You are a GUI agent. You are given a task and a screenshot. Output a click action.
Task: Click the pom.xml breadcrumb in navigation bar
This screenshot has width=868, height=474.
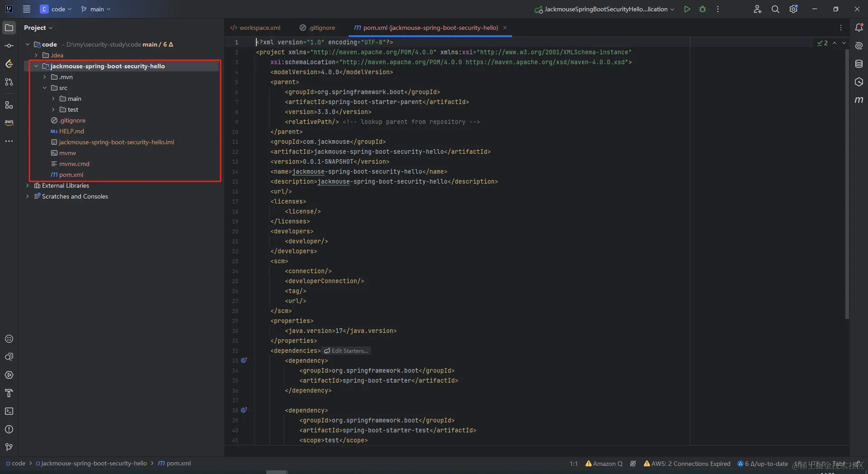(x=175, y=464)
